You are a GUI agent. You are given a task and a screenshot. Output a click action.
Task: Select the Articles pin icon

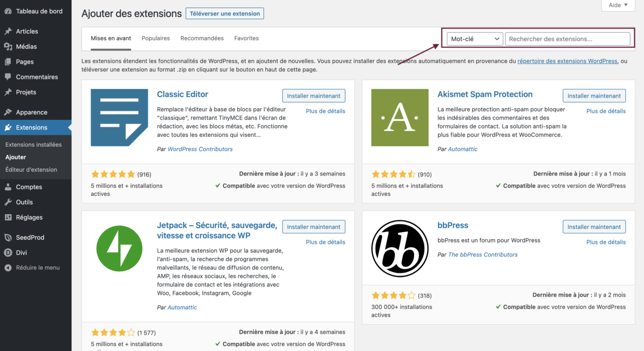[8, 31]
